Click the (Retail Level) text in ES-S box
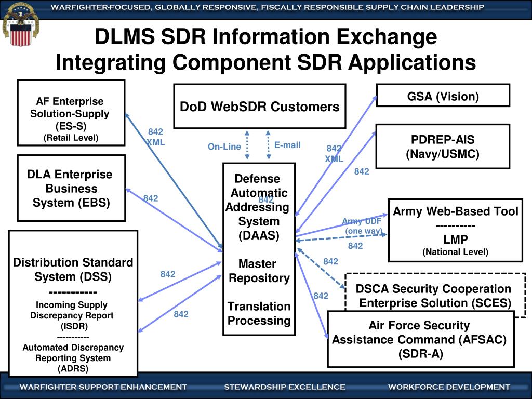The width and height of the screenshot is (532, 399). coord(71,138)
